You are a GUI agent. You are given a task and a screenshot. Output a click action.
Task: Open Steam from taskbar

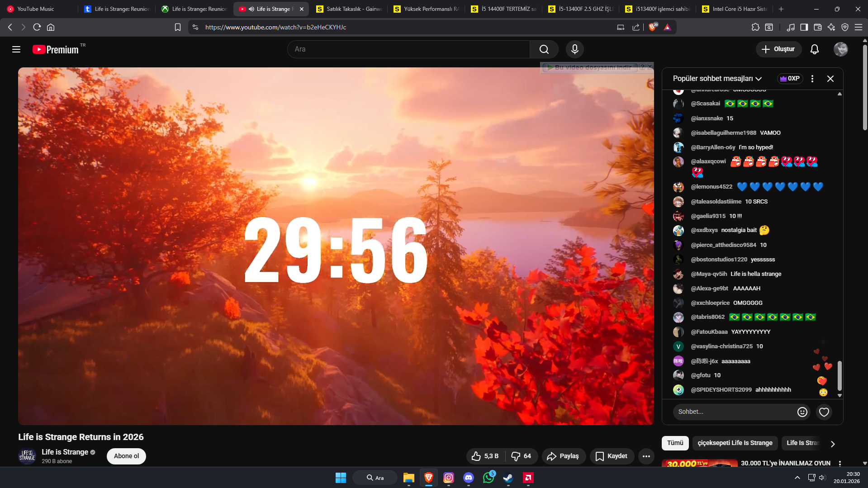point(508,478)
